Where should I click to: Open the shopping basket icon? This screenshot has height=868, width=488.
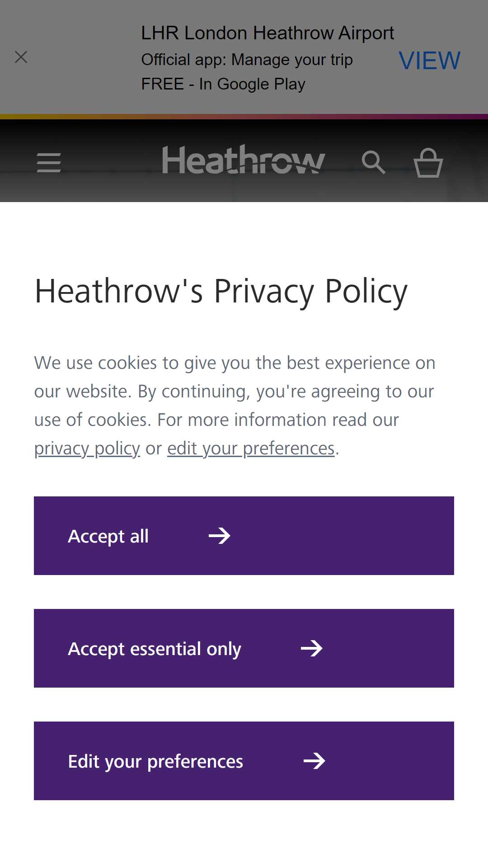(428, 163)
